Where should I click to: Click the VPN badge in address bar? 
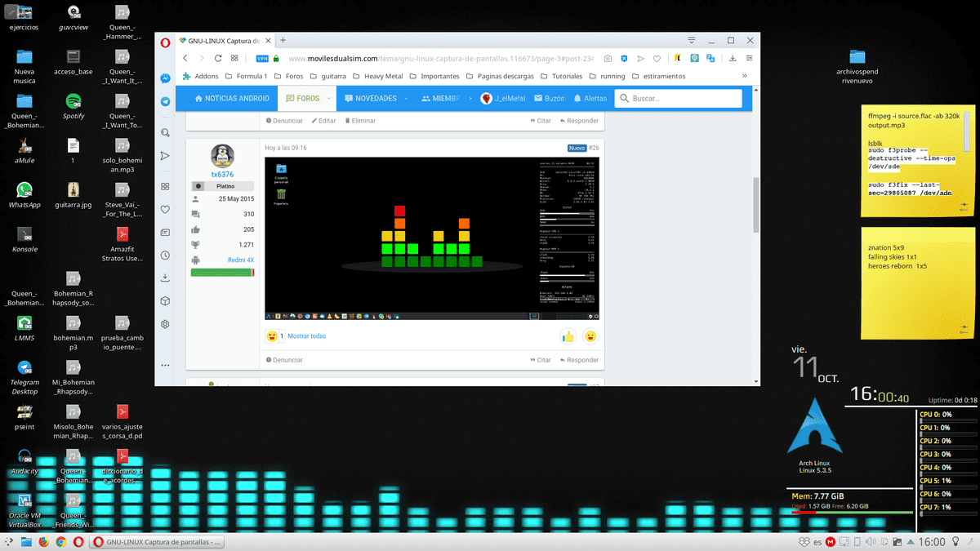coord(262,59)
